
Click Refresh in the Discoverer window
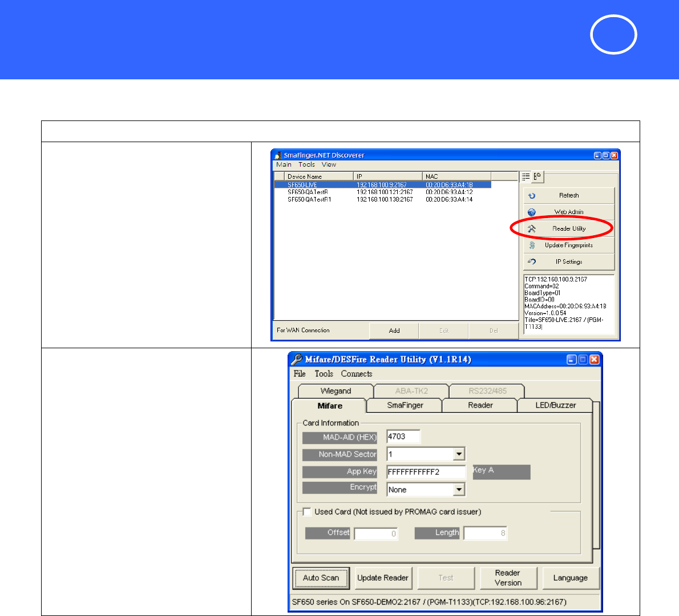tap(568, 195)
